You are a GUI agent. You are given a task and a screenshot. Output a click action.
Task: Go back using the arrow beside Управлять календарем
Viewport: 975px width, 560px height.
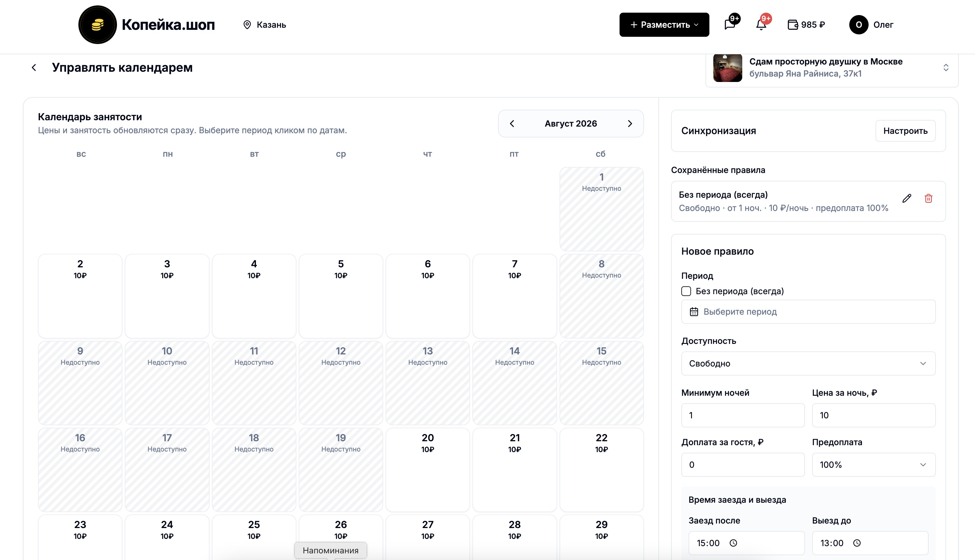point(34,68)
